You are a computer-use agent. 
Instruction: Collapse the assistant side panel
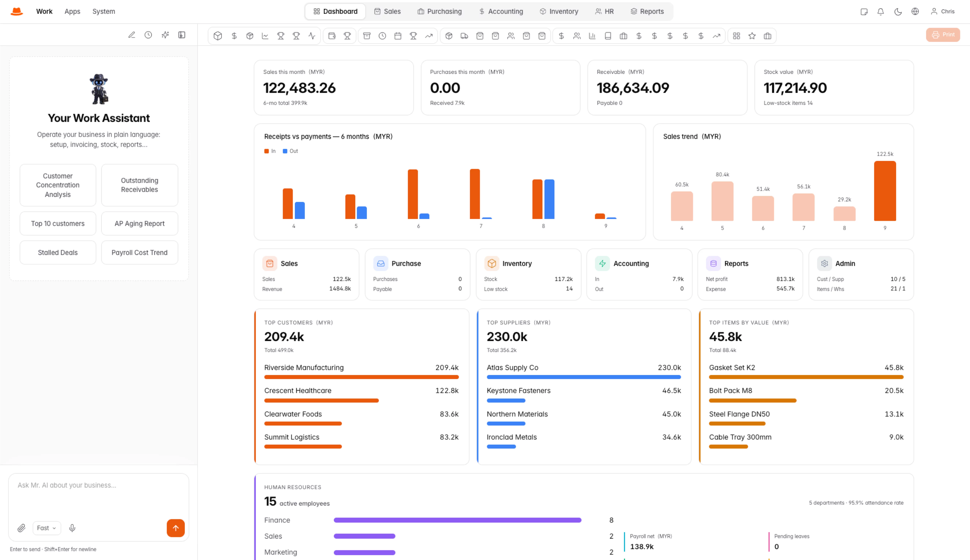pos(182,35)
